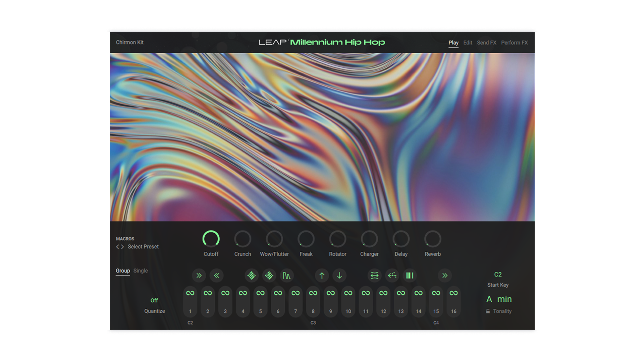Click the down arrow pitch icon
Viewport: 644px width, 362px height.
click(x=339, y=276)
